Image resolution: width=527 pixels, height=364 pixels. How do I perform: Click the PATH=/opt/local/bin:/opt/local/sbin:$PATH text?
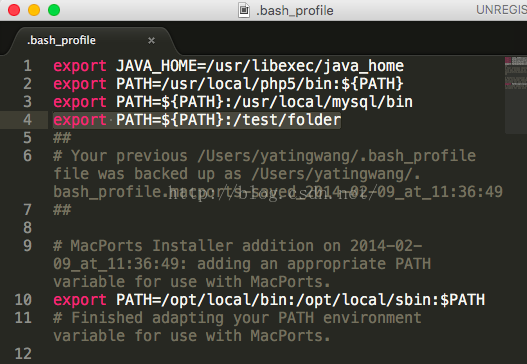pyautogui.click(x=300, y=300)
